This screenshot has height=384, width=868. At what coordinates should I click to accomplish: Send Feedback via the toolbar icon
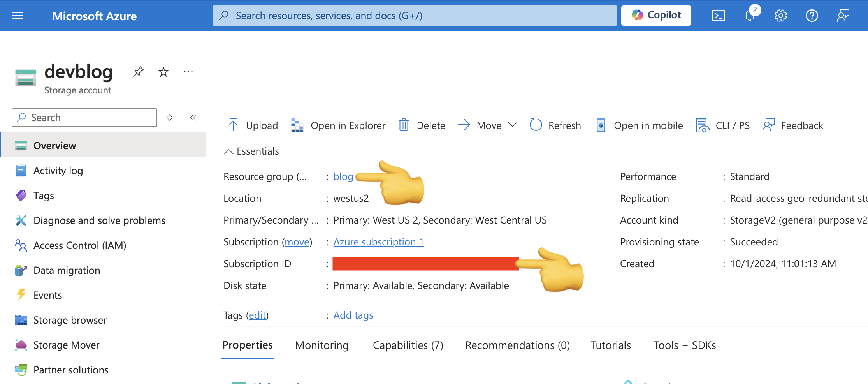793,125
